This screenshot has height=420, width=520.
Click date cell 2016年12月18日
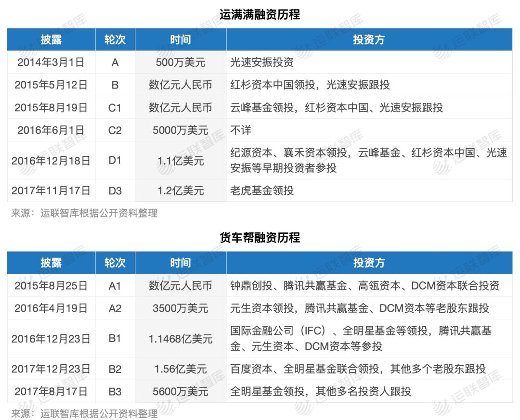[51, 161]
